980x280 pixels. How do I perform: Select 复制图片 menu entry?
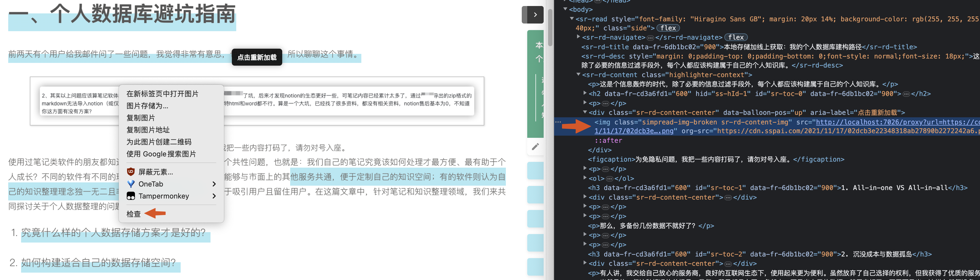[171, 118]
